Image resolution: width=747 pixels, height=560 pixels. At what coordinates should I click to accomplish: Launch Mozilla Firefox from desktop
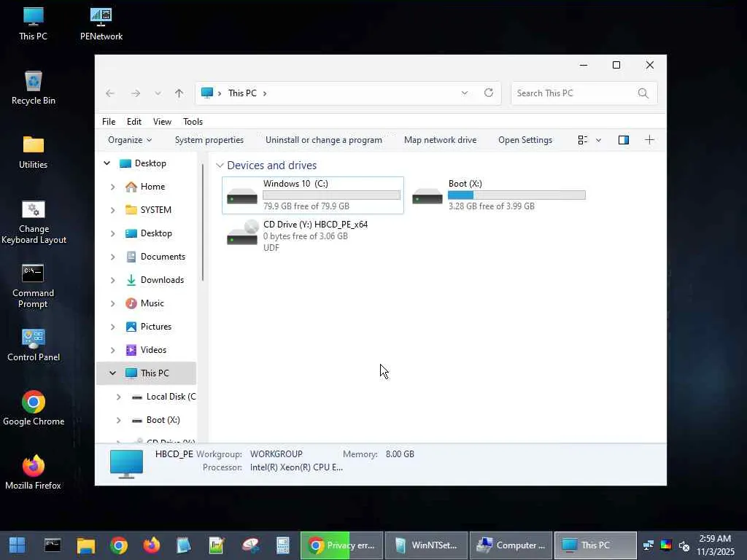(x=33, y=472)
